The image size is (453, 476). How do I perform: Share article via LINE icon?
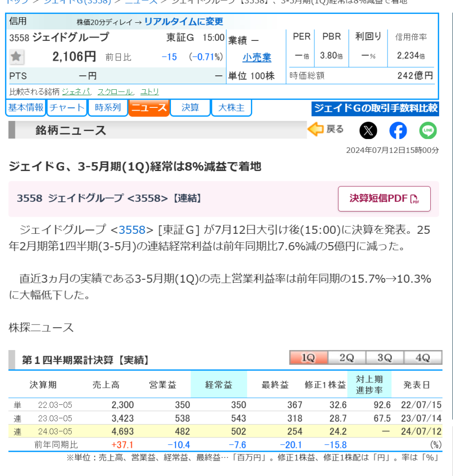[428, 131]
